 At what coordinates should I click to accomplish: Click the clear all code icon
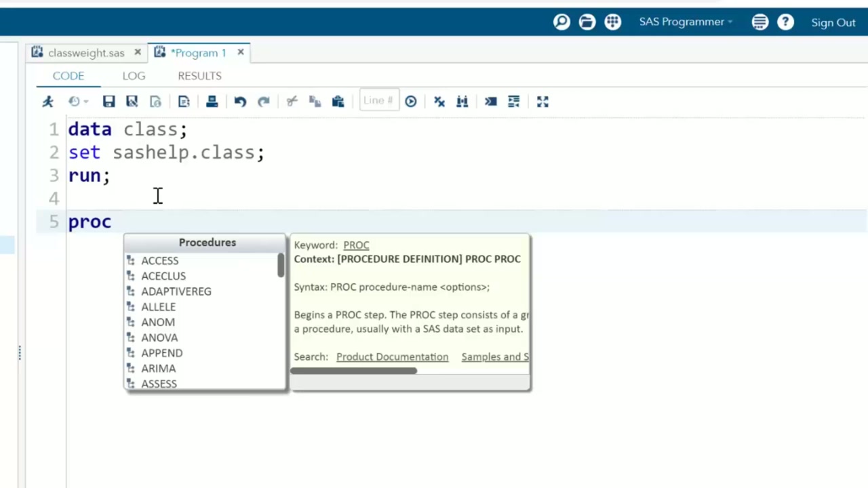click(x=439, y=102)
